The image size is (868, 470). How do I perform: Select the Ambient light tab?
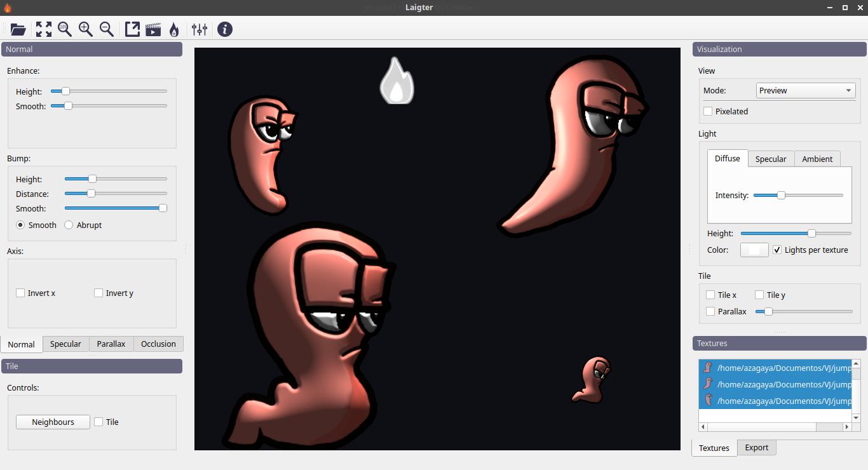pyautogui.click(x=817, y=159)
